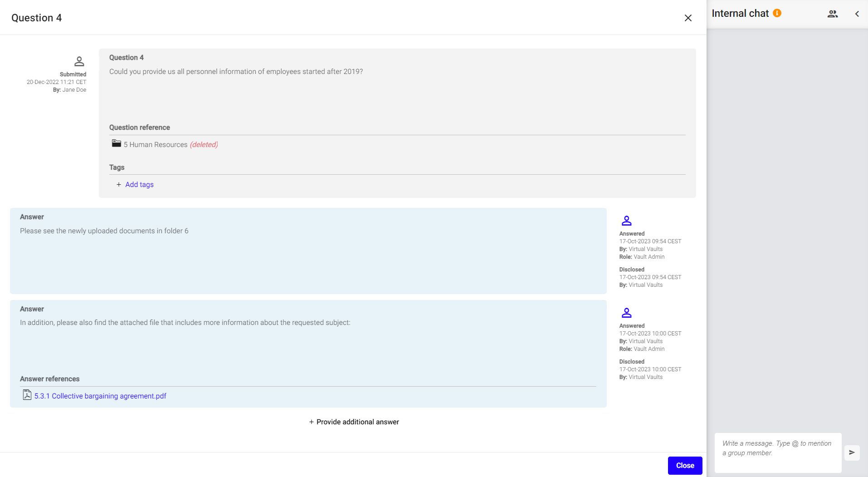Open the chat group members icon
868x477 pixels.
point(832,14)
